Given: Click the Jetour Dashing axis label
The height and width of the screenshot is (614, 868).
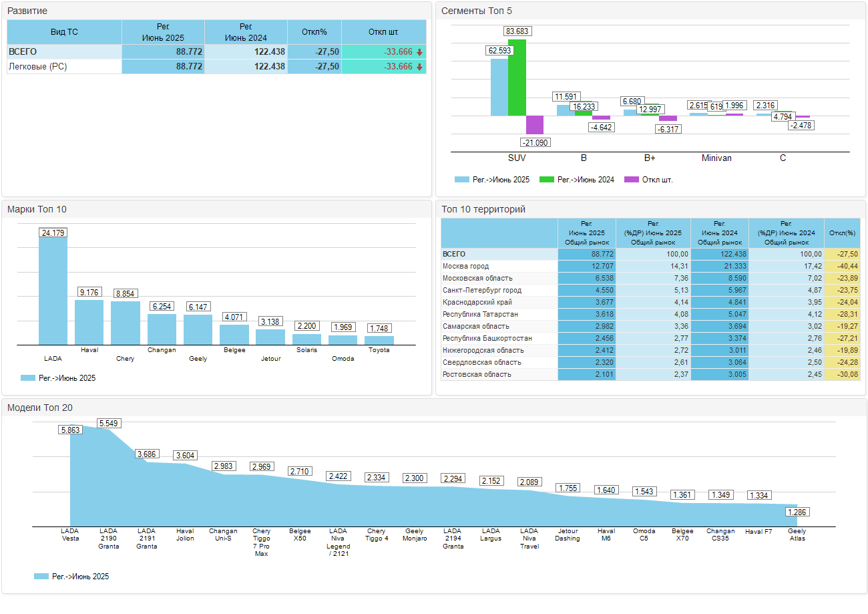Looking at the screenshot, I should (568, 535).
